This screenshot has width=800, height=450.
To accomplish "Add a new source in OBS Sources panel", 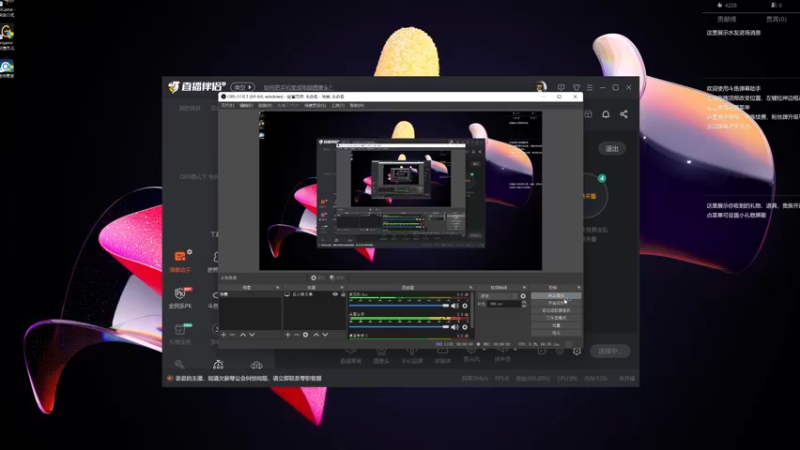I will (x=288, y=335).
